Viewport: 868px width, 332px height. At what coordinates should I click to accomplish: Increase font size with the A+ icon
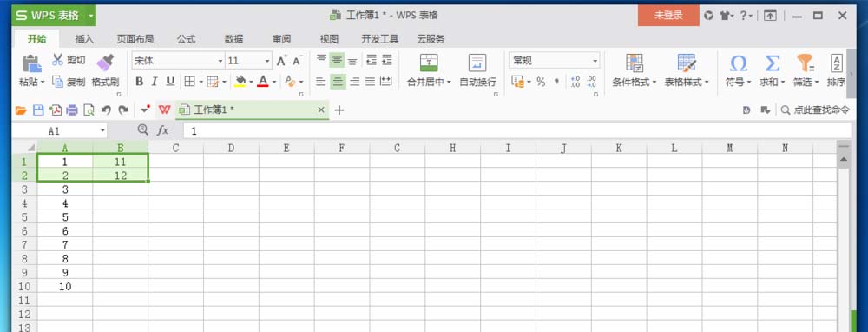282,61
